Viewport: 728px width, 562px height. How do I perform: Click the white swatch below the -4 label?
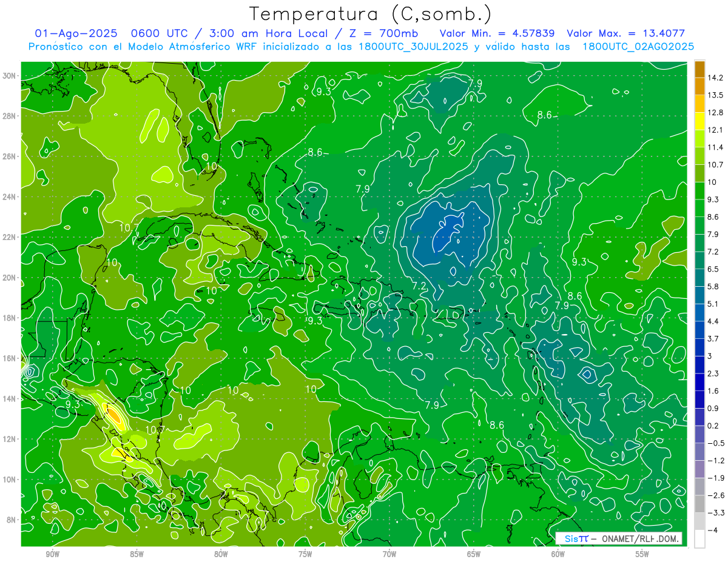point(699,538)
